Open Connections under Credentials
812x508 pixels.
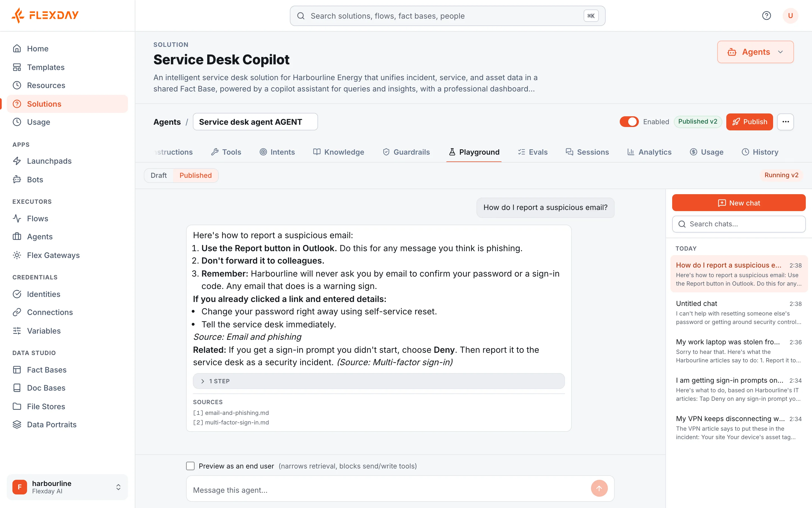(x=67, y=312)
